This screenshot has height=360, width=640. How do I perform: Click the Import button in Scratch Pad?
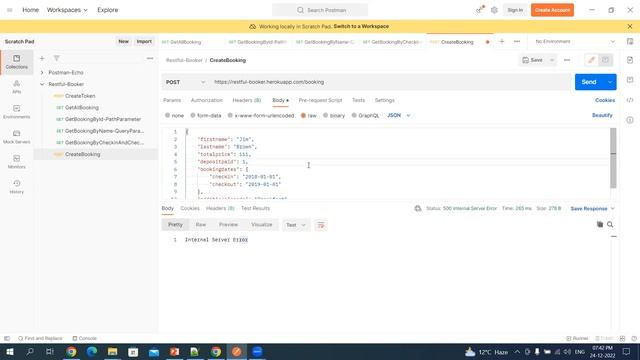pyautogui.click(x=144, y=41)
